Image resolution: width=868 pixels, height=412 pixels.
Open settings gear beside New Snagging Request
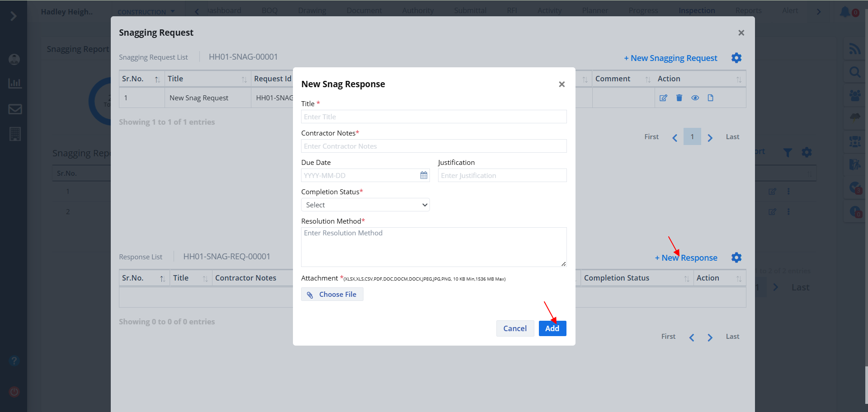(736, 58)
